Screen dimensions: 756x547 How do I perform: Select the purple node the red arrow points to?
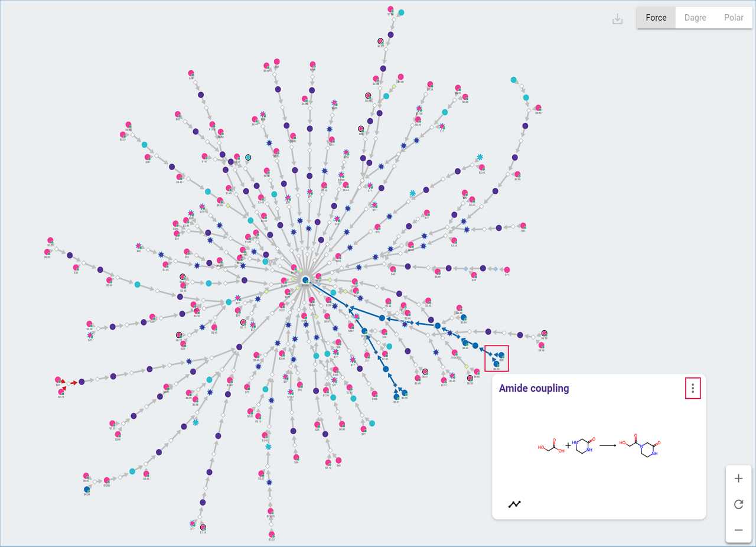tap(82, 382)
